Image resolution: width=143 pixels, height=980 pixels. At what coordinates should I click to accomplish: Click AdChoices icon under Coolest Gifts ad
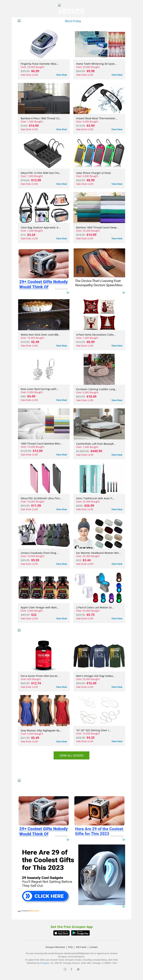pyautogui.click(x=68, y=293)
